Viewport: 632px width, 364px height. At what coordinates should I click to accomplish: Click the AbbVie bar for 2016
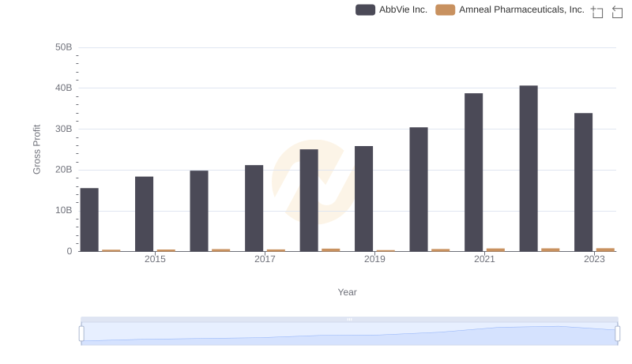pos(199,211)
